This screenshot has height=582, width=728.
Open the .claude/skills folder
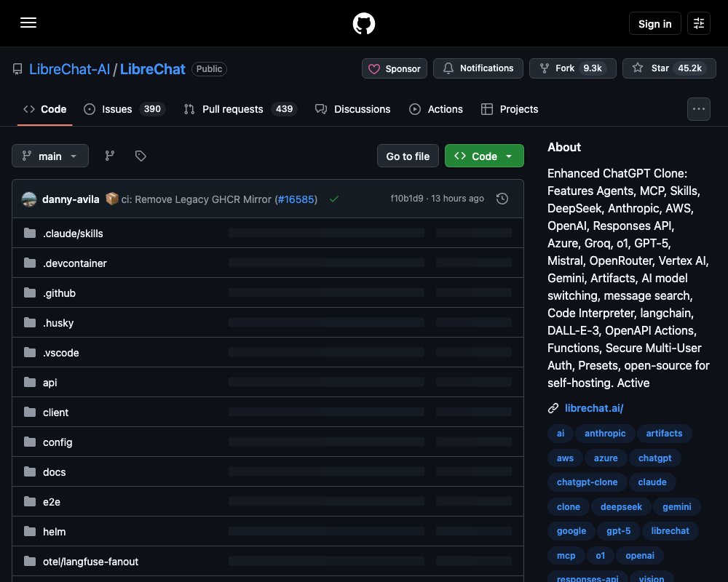click(x=73, y=234)
